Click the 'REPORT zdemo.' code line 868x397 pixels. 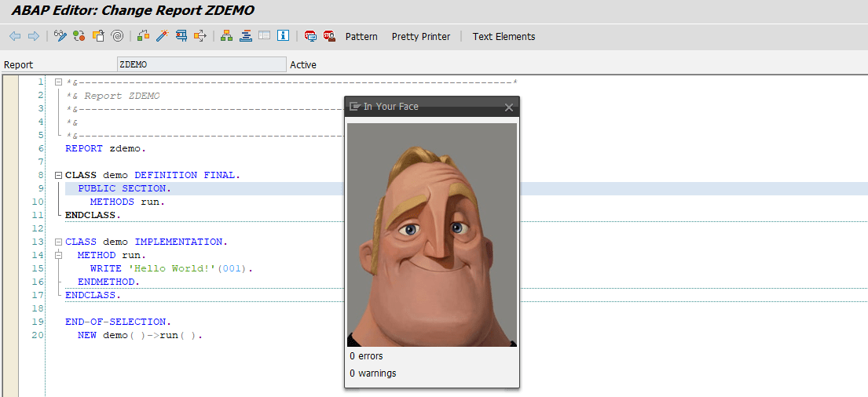[105, 148]
